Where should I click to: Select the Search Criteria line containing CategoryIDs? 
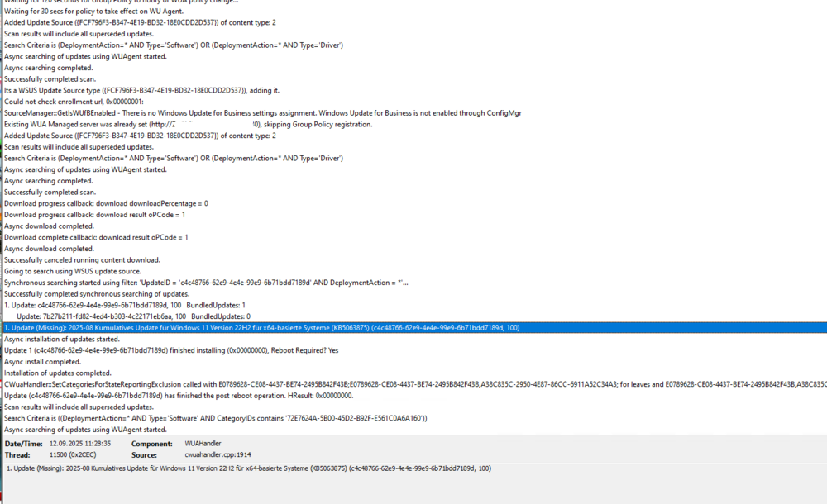click(216, 418)
